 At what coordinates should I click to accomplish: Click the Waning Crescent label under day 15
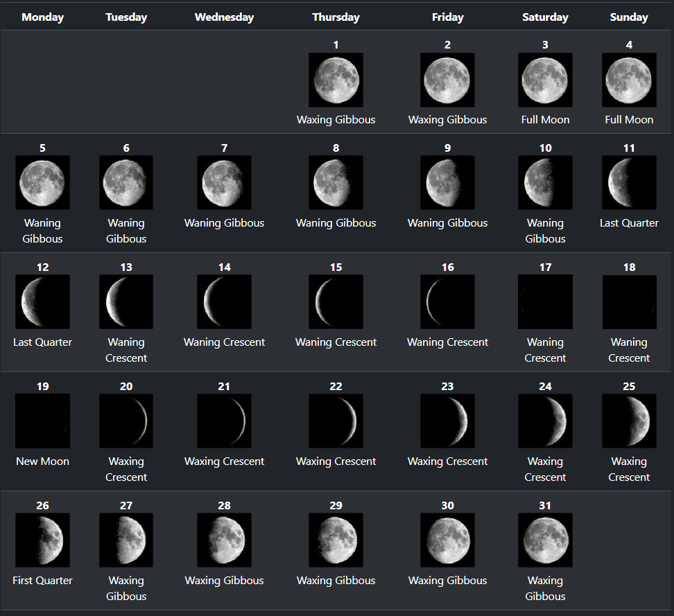click(x=336, y=342)
